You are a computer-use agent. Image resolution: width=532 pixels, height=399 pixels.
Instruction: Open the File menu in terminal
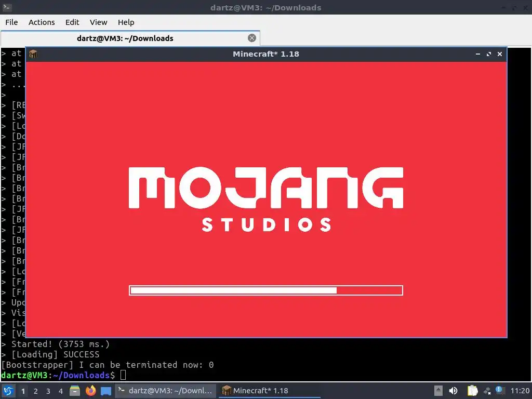tap(11, 22)
